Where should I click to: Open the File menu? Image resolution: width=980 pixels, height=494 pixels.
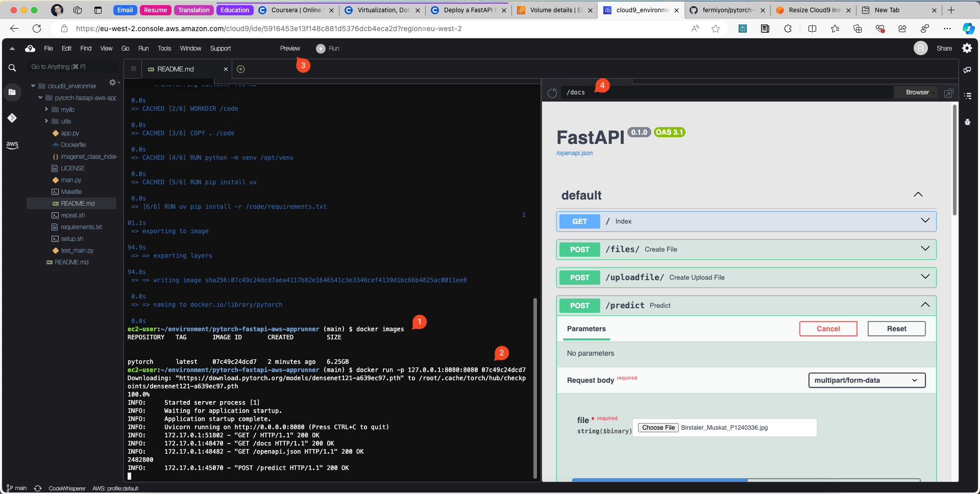point(48,48)
